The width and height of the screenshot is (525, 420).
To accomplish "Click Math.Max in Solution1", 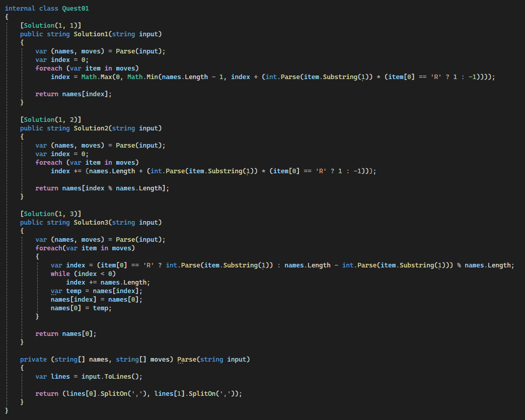I will tap(97, 77).
